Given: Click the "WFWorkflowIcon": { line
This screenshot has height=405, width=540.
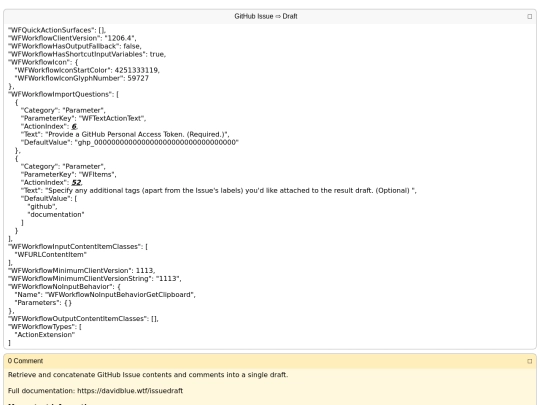Looking at the screenshot, I should pos(43,62).
